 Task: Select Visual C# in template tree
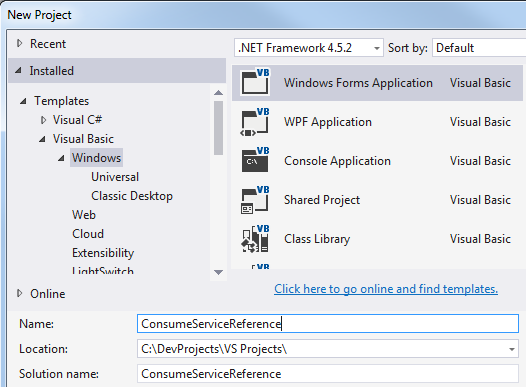(77, 120)
